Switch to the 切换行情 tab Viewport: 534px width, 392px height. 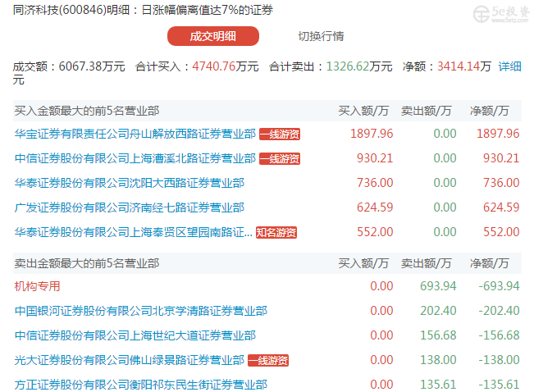[321, 36]
